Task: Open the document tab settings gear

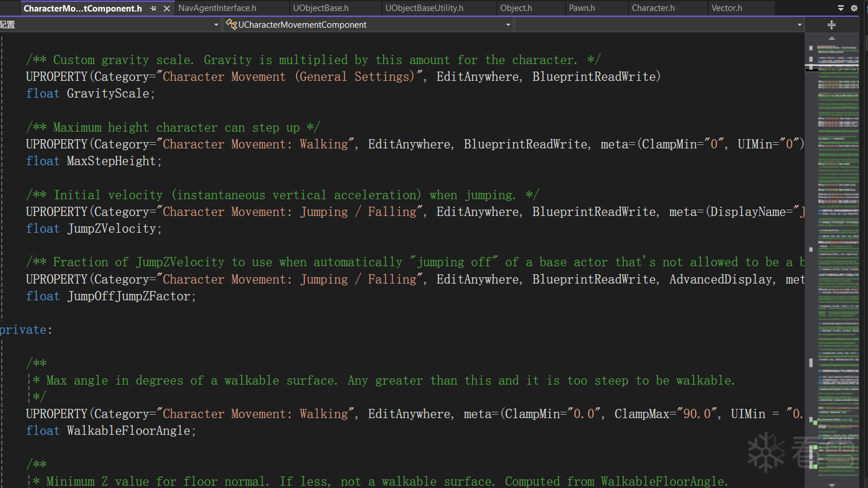Action: tap(854, 8)
